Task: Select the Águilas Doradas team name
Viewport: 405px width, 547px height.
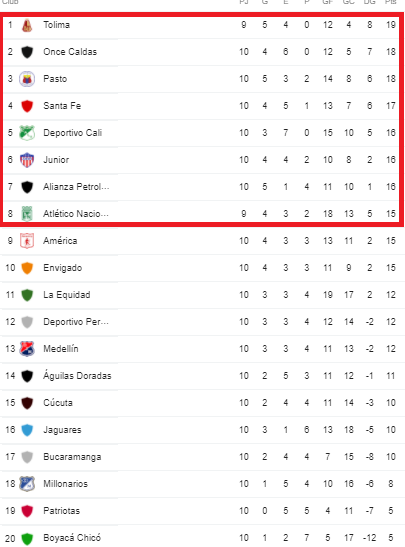Action: (x=77, y=376)
